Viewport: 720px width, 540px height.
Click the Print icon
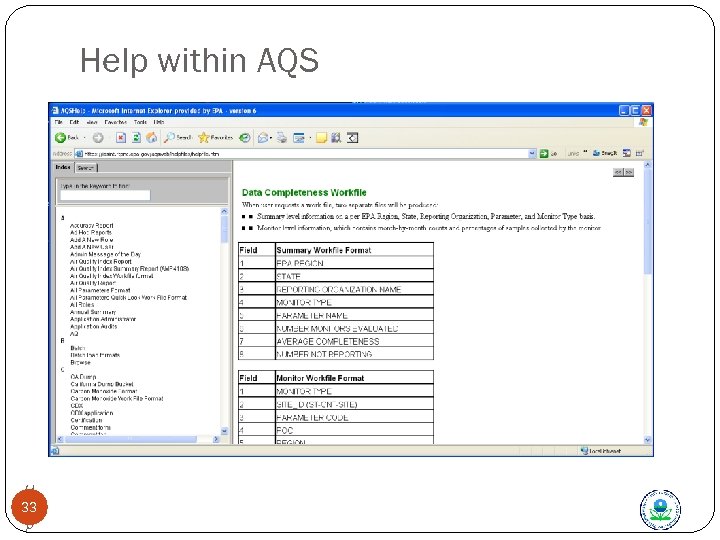[x=282, y=137]
